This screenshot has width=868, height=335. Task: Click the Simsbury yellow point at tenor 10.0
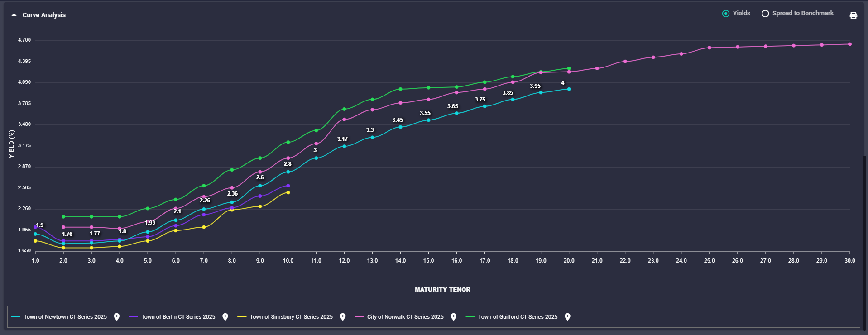click(288, 192)
